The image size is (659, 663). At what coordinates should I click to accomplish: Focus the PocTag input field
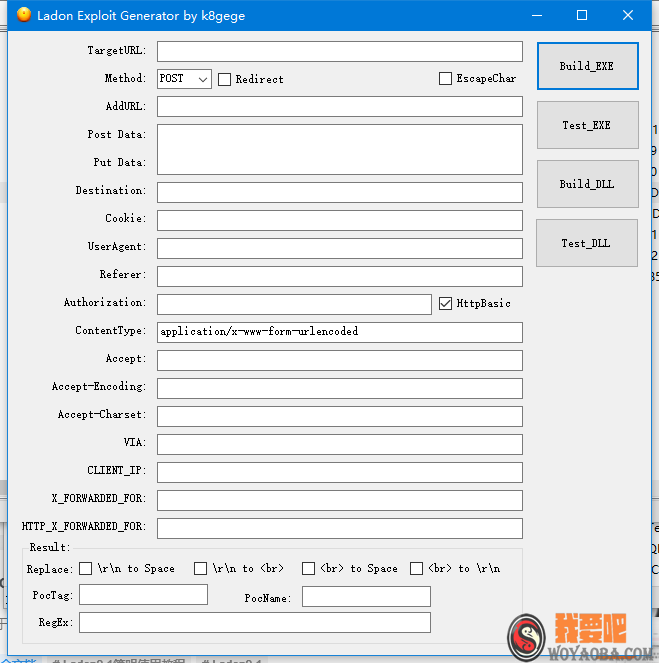143,595
